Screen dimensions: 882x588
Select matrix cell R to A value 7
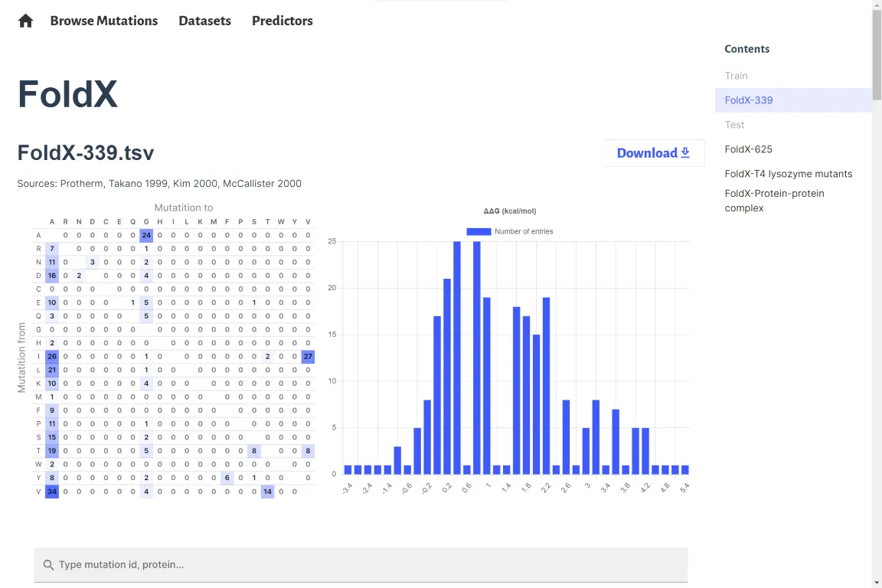pyautogui.click(x=52, y=249)
